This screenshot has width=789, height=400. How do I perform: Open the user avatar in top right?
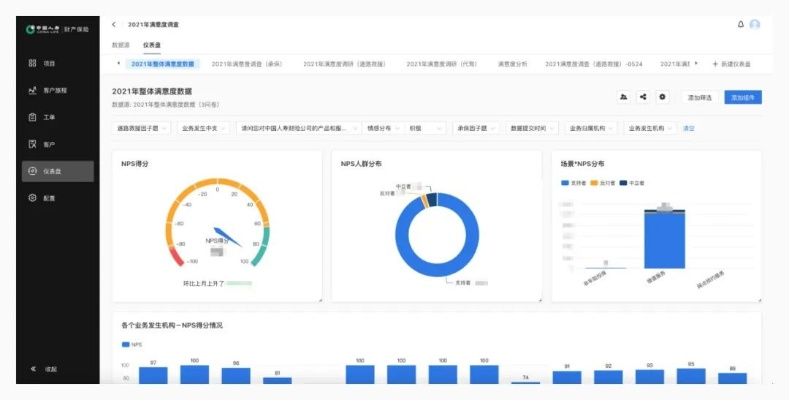755,24
